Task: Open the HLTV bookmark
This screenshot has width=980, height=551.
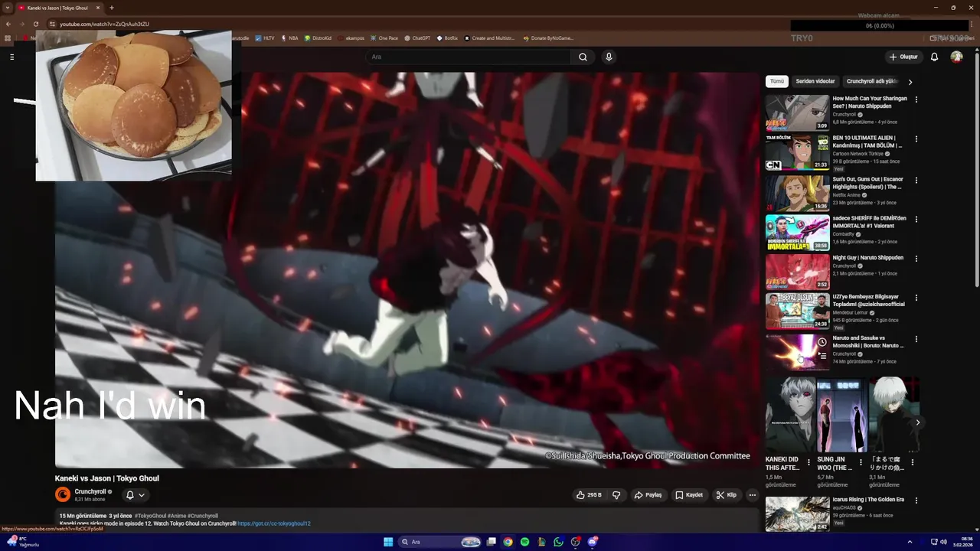Action: (x=265, y=37)
